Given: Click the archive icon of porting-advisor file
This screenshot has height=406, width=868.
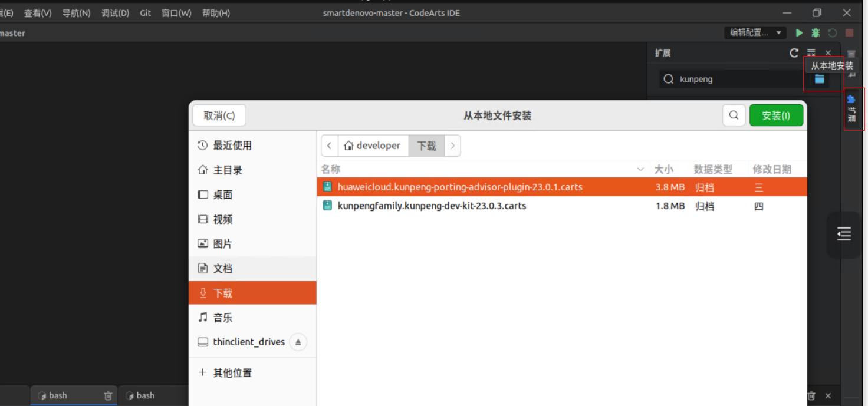Looking at the screenshot, I should tap(327, 187).
